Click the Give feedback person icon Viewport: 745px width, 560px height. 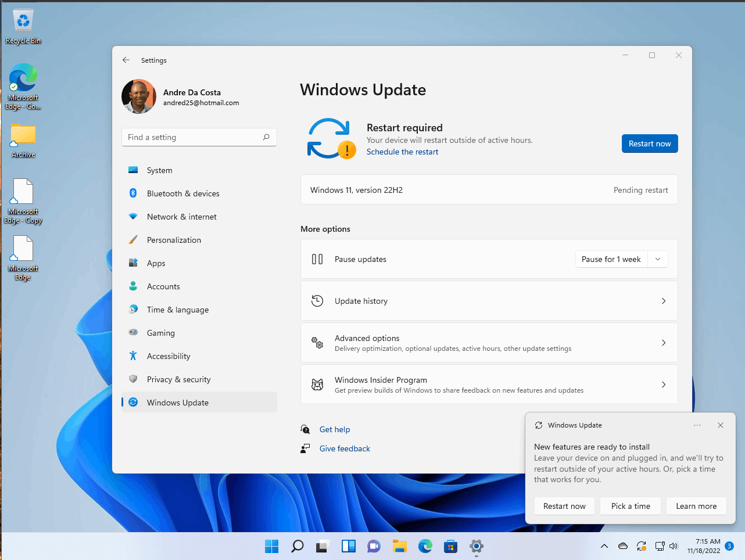point(305,448)
